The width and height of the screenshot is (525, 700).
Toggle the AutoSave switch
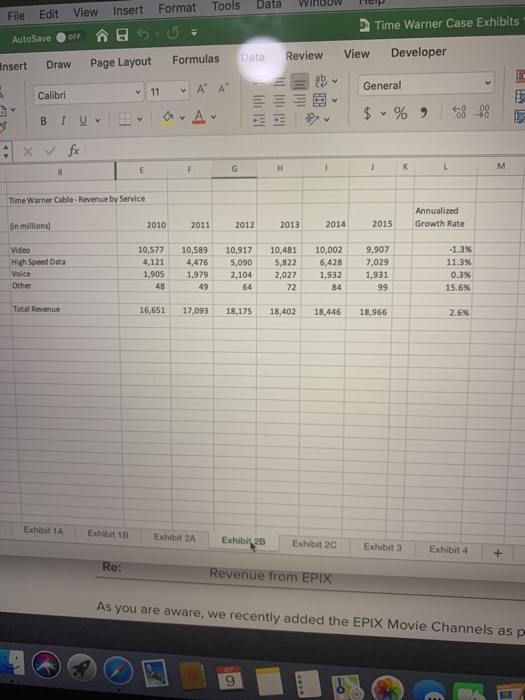pyautogui.click(x=71, y=37)
